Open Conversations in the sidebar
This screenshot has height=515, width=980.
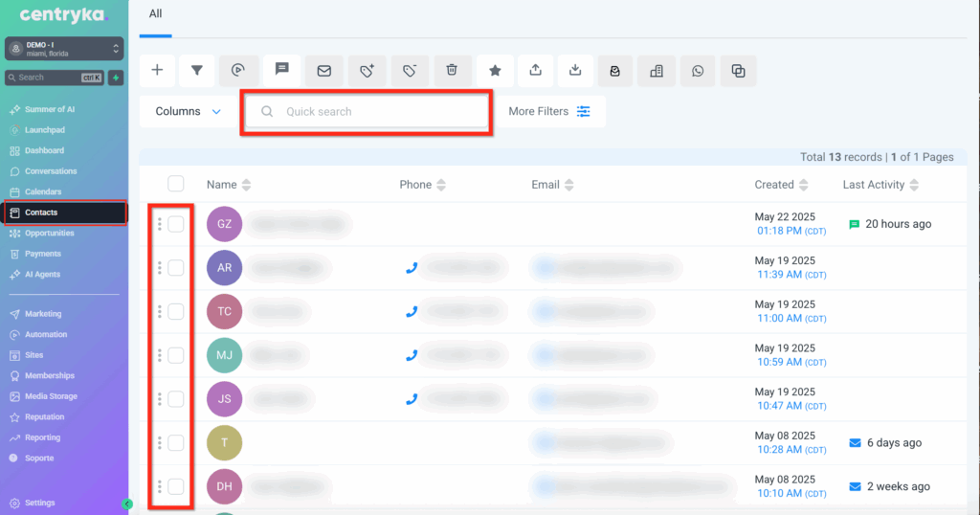[x=51, y=171]
